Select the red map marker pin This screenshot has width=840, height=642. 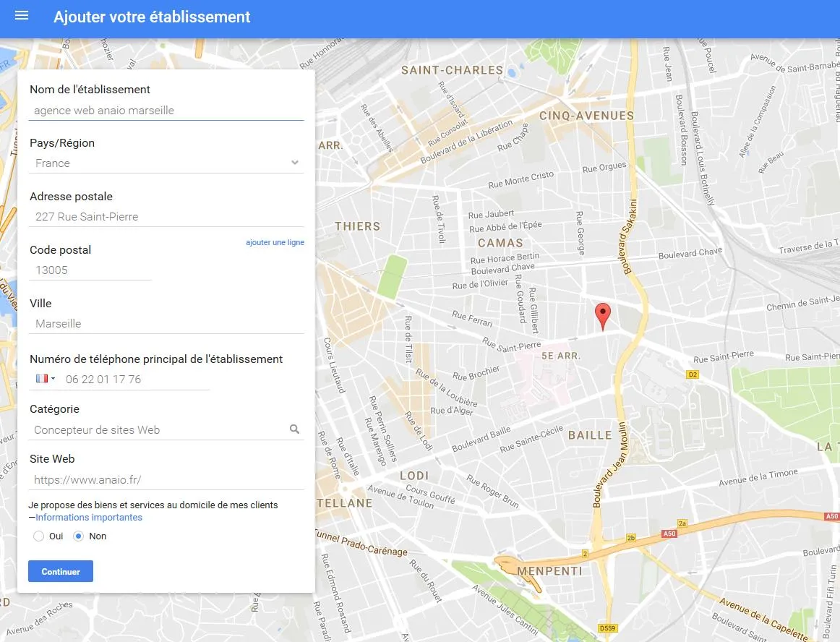point(603,313)
